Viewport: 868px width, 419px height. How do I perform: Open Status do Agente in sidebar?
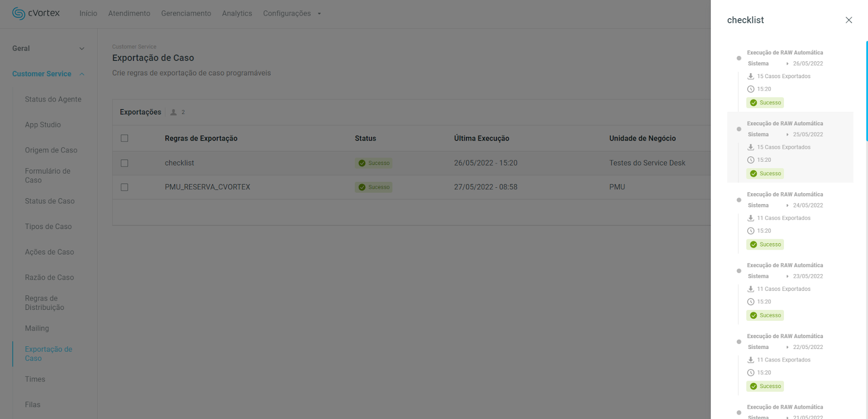tap(53, 99)
